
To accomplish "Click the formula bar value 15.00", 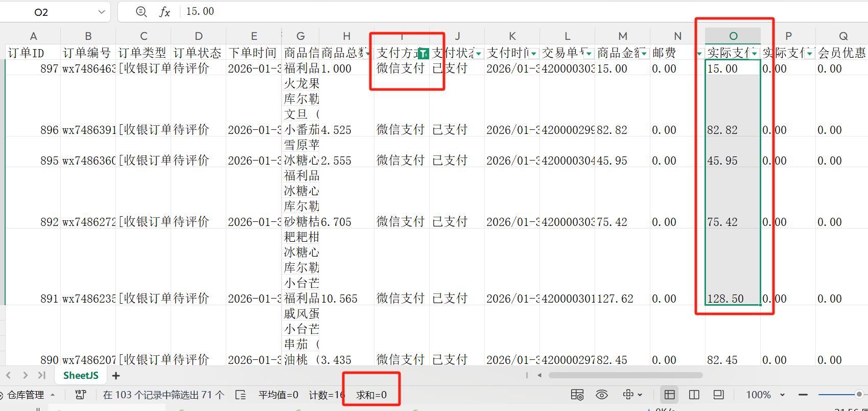I will click(x=200, y=11).
